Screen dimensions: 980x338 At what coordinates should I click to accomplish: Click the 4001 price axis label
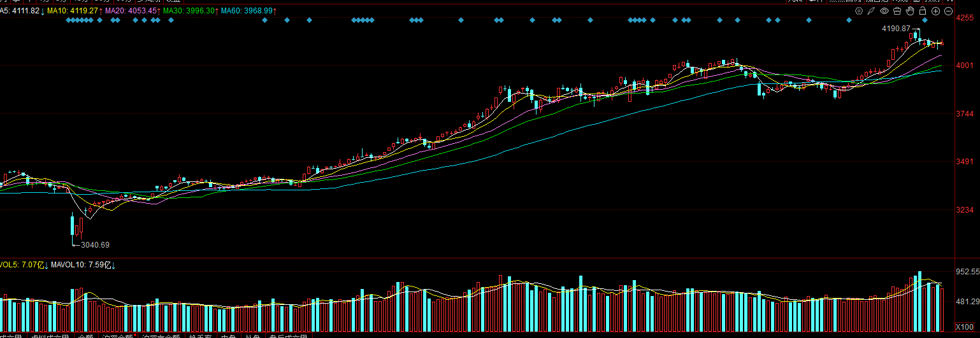coord(965,65)
